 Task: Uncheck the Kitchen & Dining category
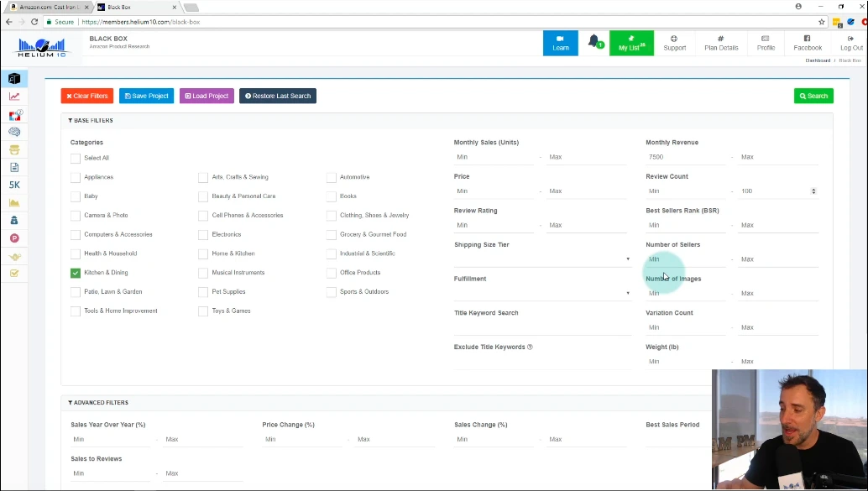(x=76, y=273)
